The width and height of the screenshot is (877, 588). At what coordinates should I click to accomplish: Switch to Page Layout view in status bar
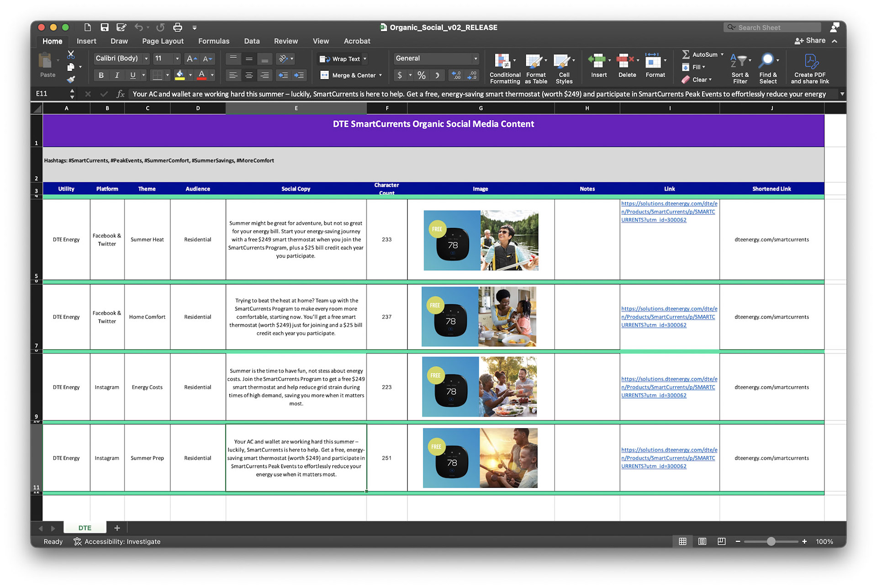click(x=702, y=541)
